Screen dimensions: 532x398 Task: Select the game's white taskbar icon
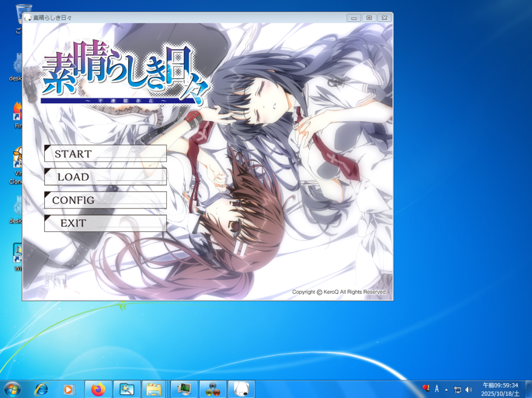click(241, 389)
